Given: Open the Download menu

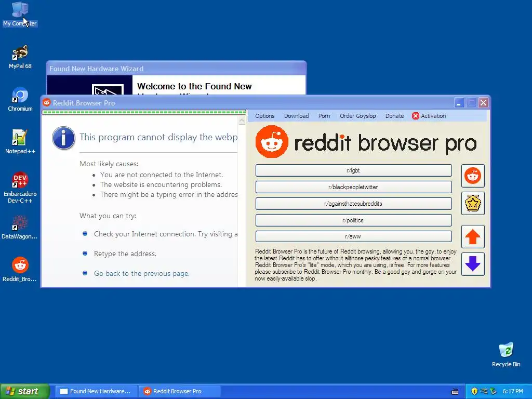Looking at the screenshot, I should (296, 116).
